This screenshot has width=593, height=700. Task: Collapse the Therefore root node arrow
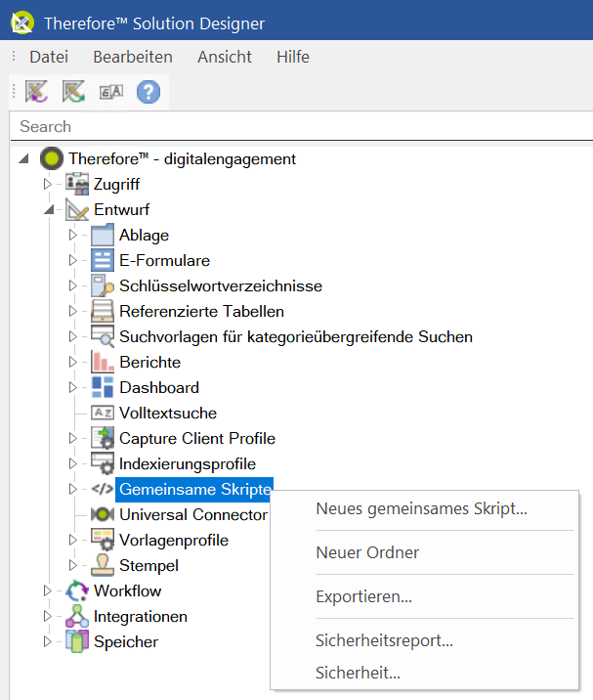pyautogui.click(x=23, y=158)
